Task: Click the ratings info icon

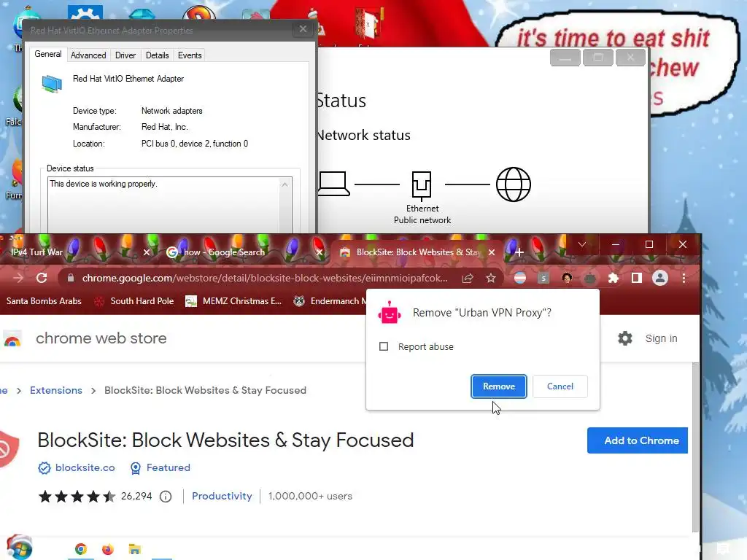Action: click(x=166, y=497)
